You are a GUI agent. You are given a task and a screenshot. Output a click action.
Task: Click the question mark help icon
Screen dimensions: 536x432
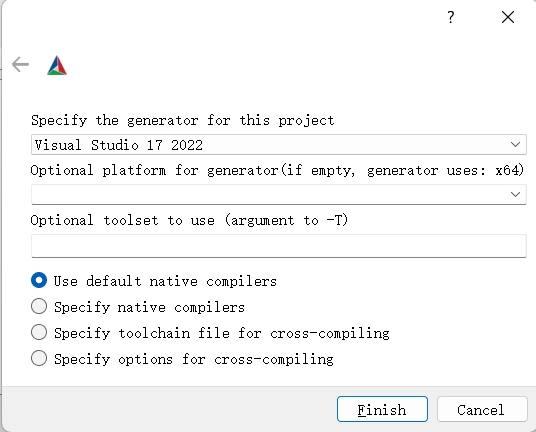coord(451,17)
